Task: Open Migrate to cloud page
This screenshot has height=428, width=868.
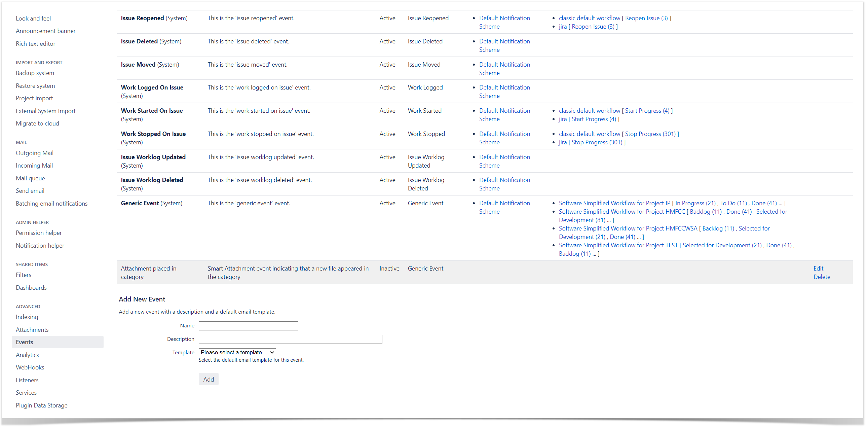Action: 37,123
